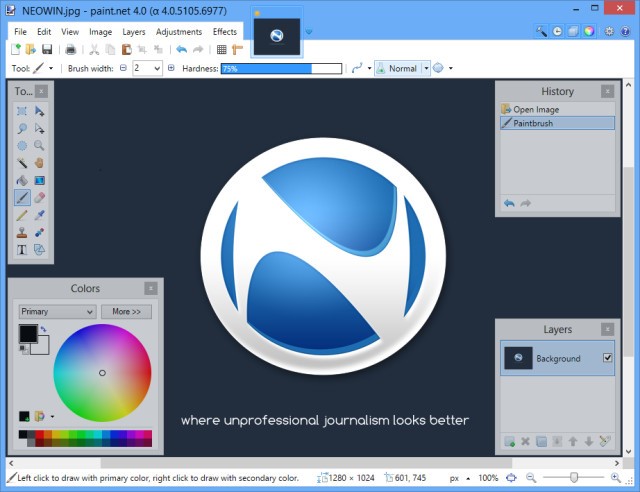Click the Print toolbar icon

71,49
